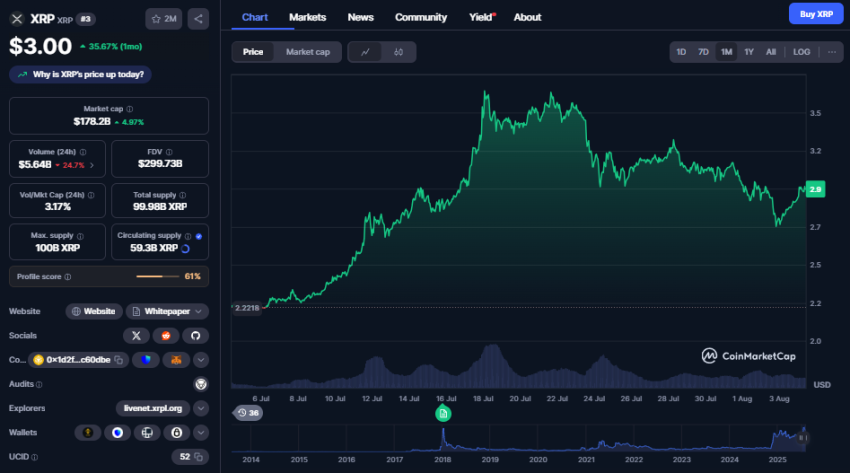Open chart more options ellipsis
Screen dimensions: 850x473
pos(832,52)
